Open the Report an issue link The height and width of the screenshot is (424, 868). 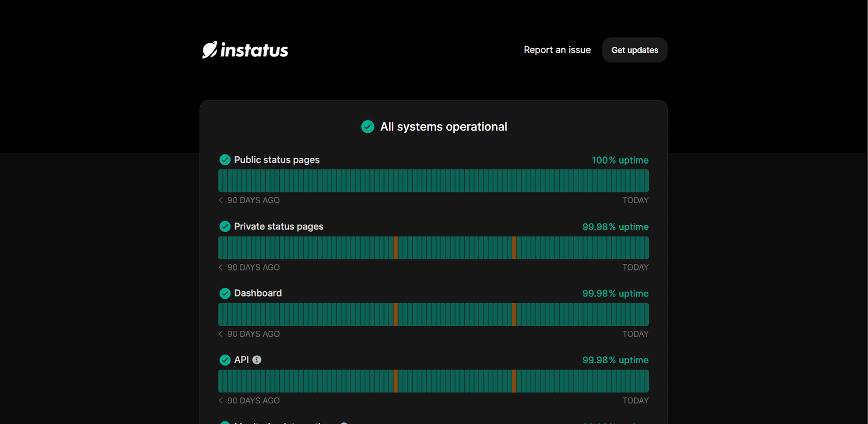[557, 50]
